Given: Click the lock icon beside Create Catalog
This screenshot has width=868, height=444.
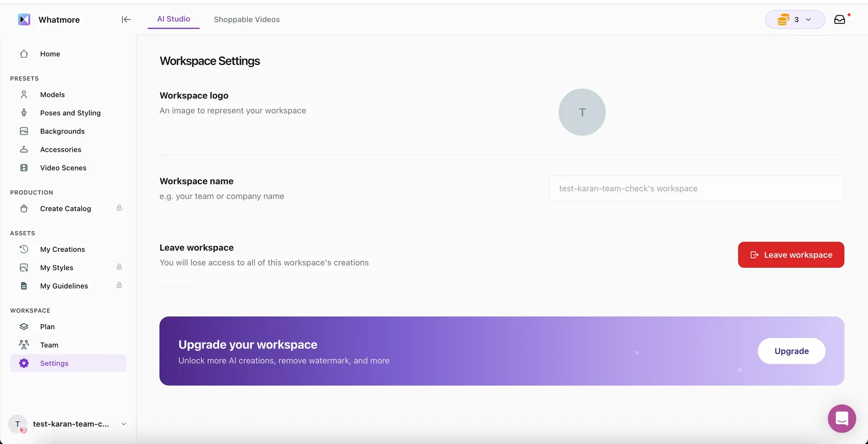Looking at the screenshot, I should coord(119,208).
